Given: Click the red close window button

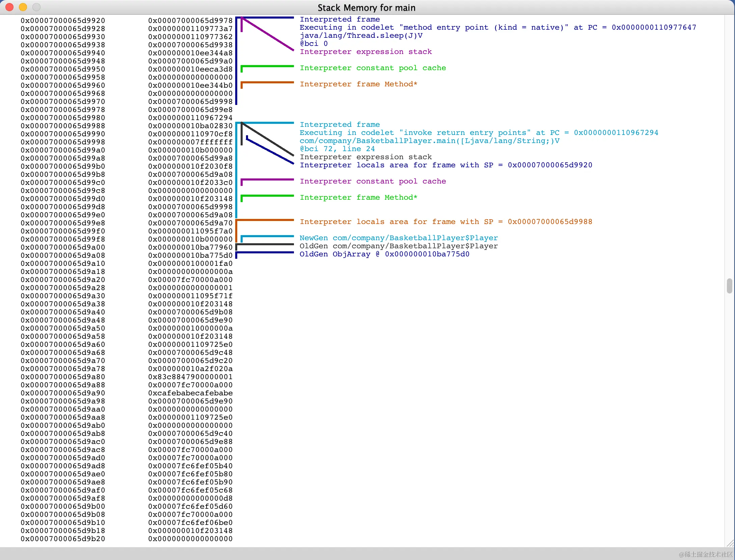Looking at the screenshot, I should (9, 7).
